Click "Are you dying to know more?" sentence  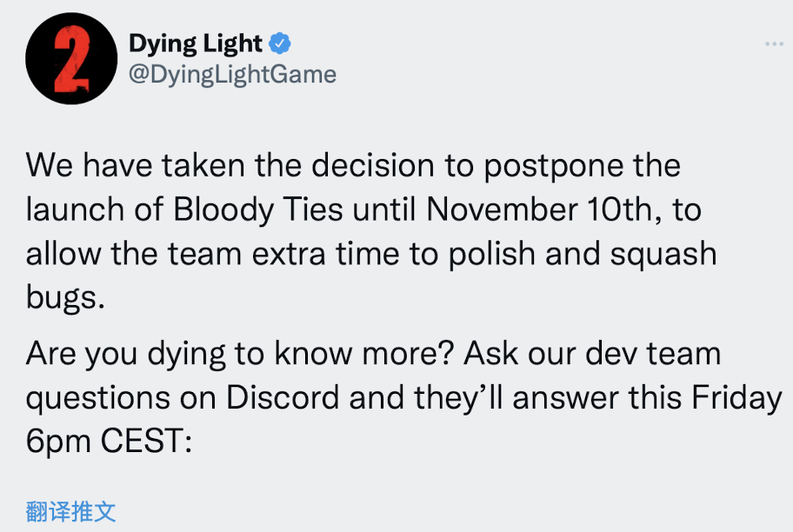(x=240, y=354)
